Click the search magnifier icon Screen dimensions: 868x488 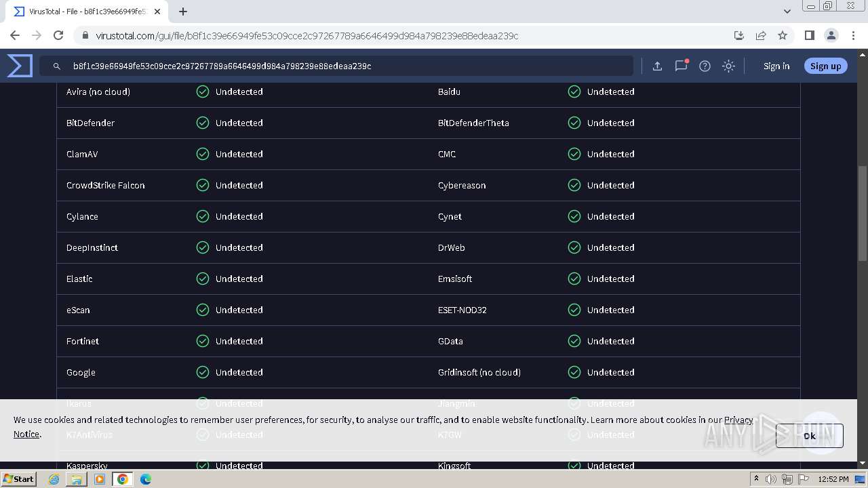(x=57, y=66)
